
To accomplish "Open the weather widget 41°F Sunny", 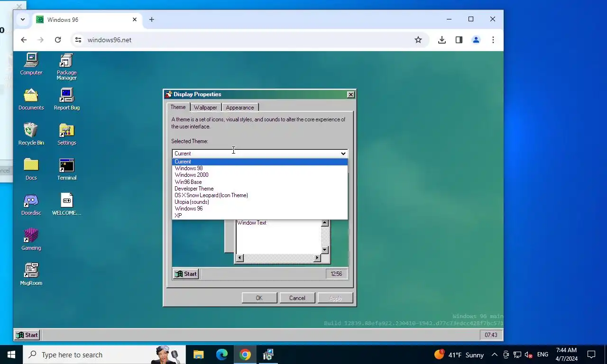I will [459, 355].
